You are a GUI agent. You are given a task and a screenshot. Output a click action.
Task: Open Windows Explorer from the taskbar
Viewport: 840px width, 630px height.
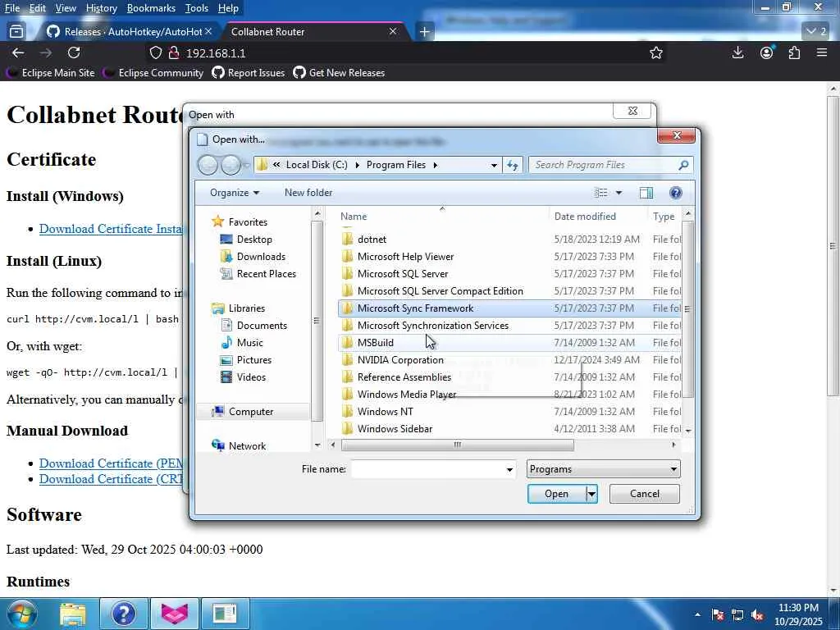72,614
